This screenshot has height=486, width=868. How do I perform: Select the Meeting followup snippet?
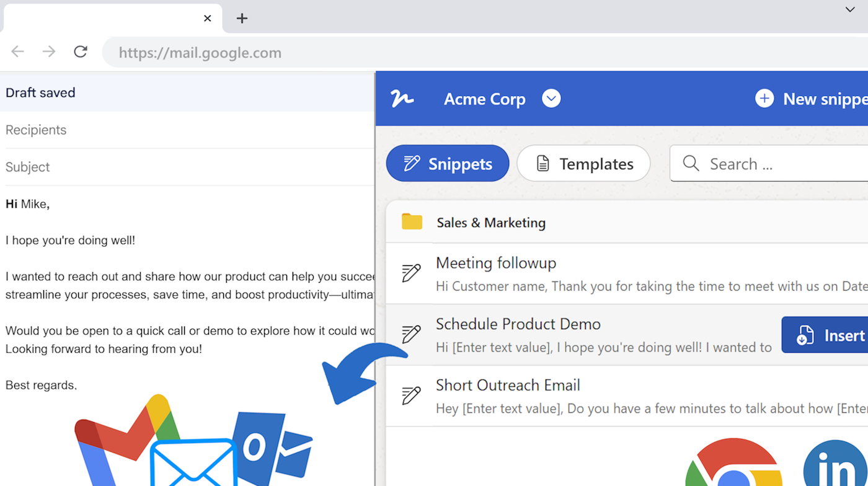pos(627,273)
